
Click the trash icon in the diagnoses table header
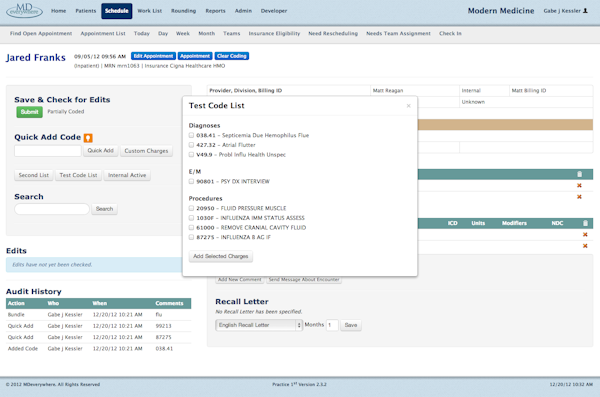point(579,174)
